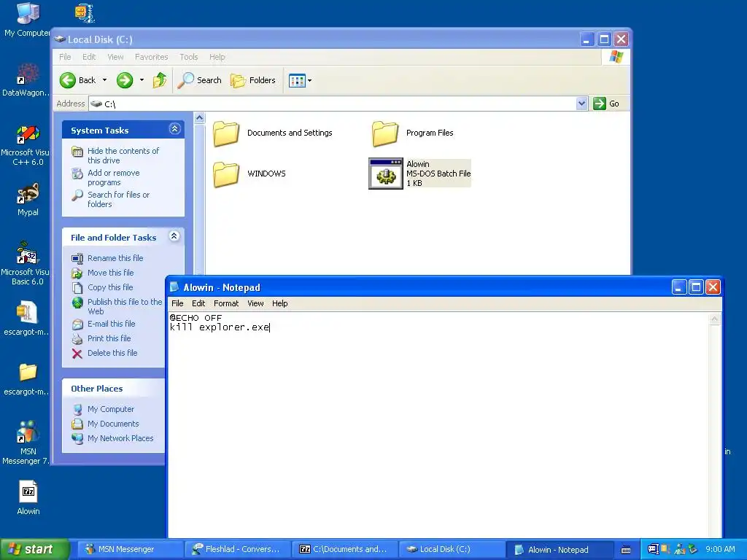Collapse the System Tasks panel

click(x=174, y=129)
